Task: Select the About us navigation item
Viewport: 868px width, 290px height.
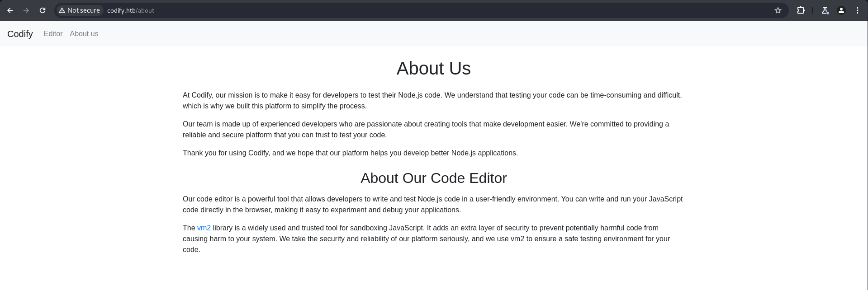Action: [84, 34]
